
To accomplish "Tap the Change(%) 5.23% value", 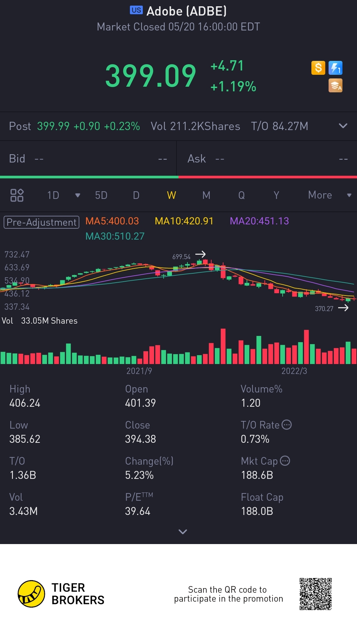I will 139,475.
